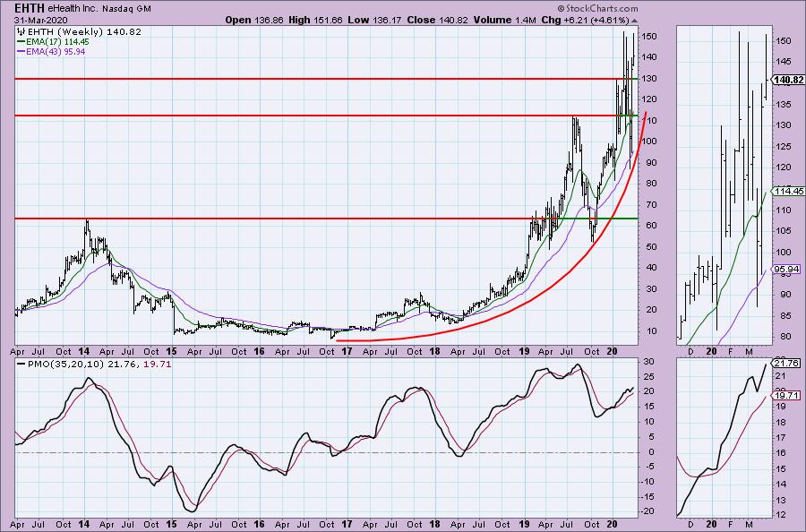Click the -20 label on the PMO axis
Image resolution: width=806 pixels, height=532 pixels.
[647, 511]
